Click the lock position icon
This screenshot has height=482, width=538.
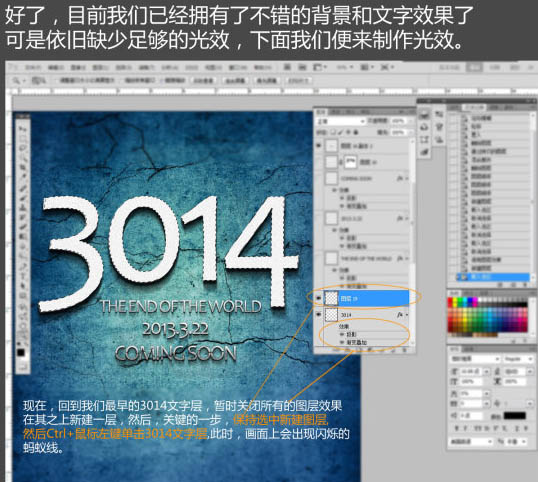tap(348, 132)
